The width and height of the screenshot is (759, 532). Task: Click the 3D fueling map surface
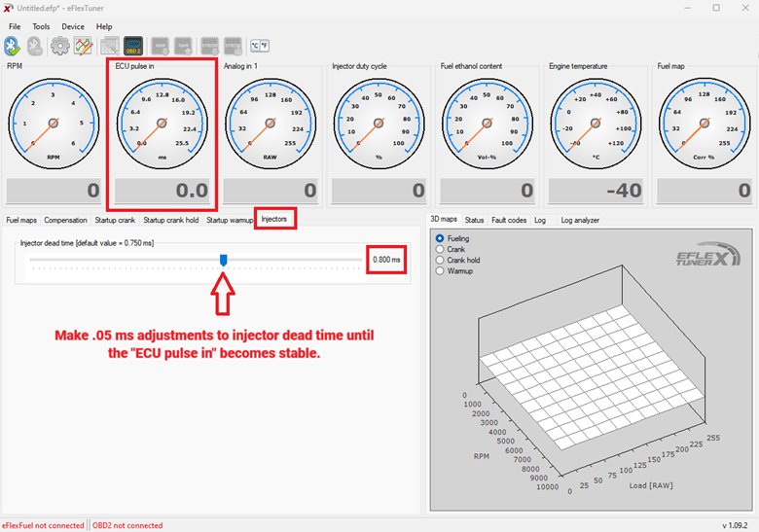(593, 377)
